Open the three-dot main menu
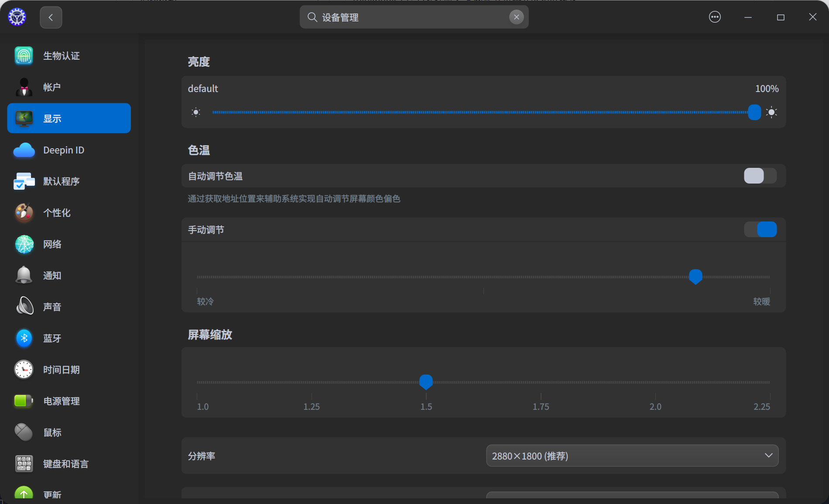 pyautogui.click(x=715, y=17)
